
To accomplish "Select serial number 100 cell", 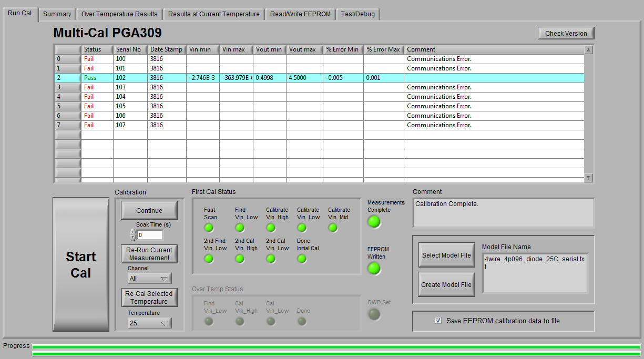I will coord(130,59).
